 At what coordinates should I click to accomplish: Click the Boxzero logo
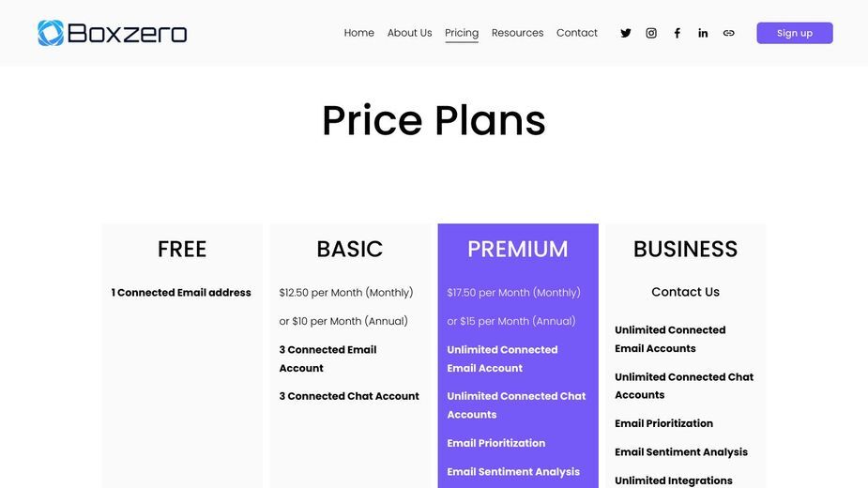pos(113,33)
